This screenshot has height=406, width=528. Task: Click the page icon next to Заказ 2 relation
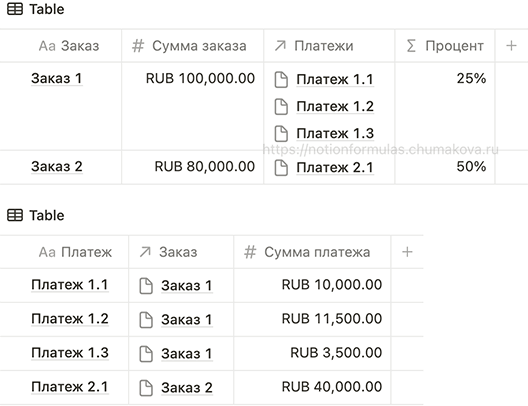(x=146, y=388)
